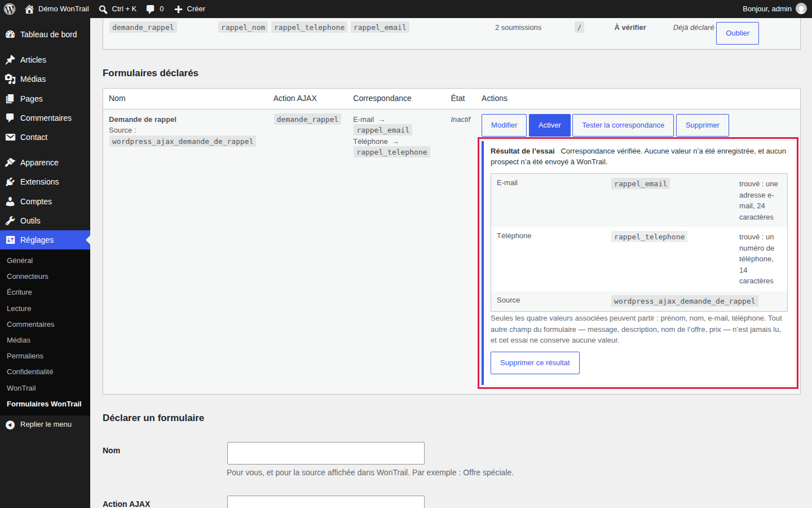Viewport: 812px width, 508px height.
Task: Click the Extensions plug icon
Action: pos(10,182)
